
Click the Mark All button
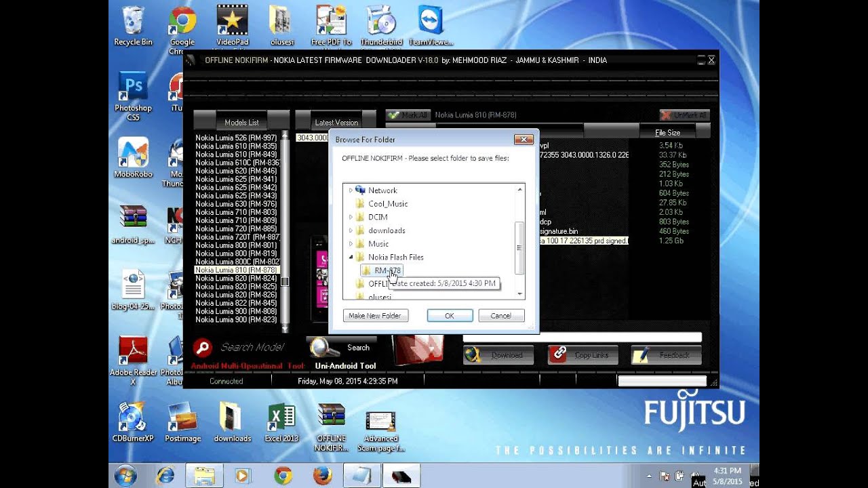(408, 115)
